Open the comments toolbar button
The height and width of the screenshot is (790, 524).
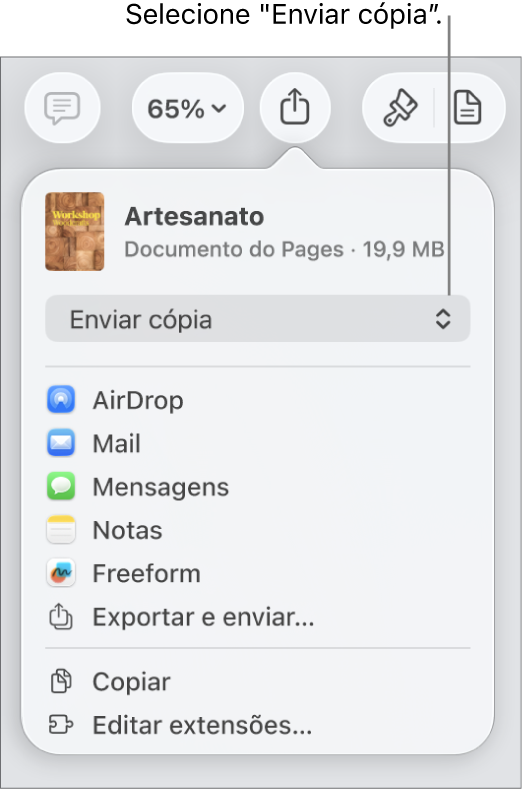62,108
